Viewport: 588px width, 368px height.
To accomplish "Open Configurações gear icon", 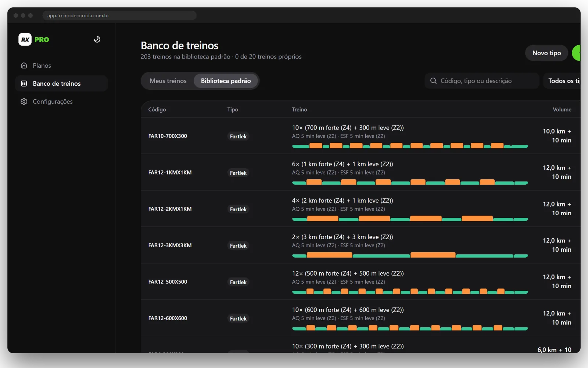I will pyautogui.click(x=24, y=102).
